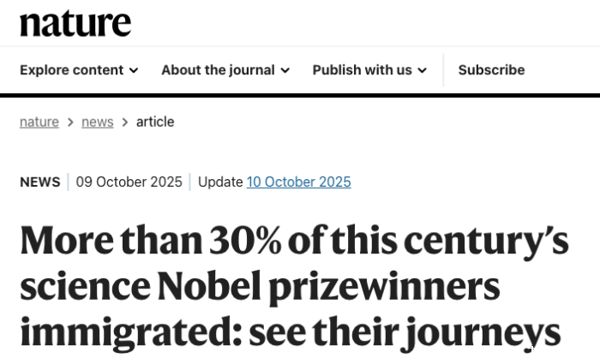Click the vertical divider left of Subscribe
The width and height of the screenshot is (600, 364).
443,70
